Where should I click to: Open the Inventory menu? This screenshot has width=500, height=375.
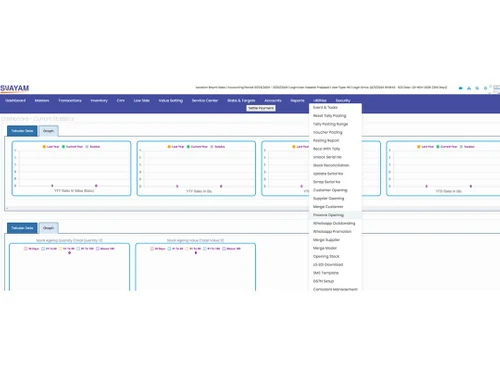pos(99,100)
